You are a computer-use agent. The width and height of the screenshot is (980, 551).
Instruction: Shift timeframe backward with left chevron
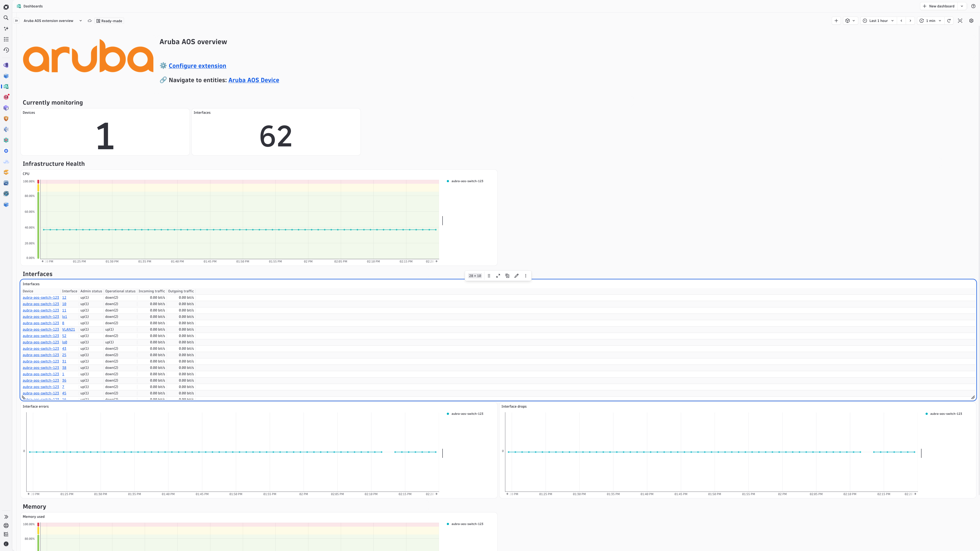tap(901, 21)
